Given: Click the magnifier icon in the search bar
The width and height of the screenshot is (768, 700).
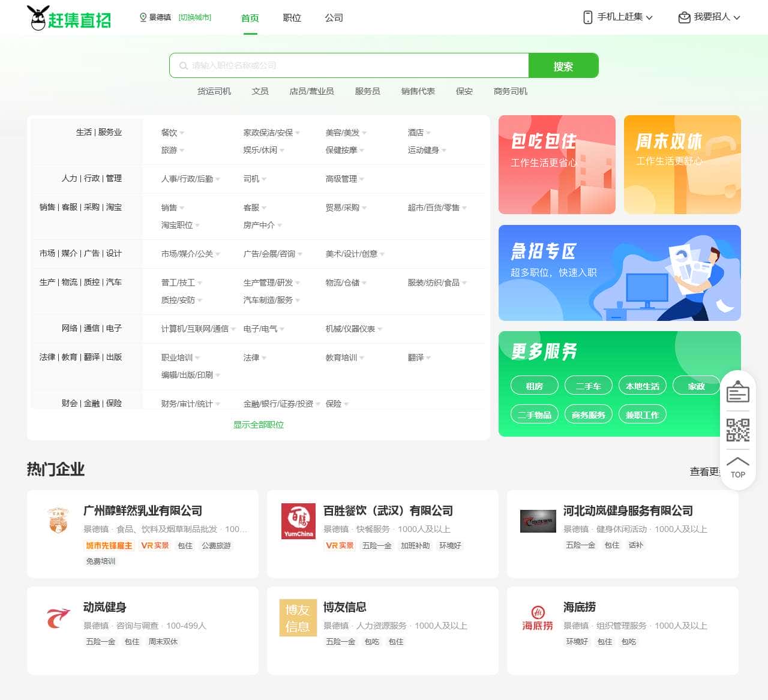Looking at the screenshot, I should (182, 65).
